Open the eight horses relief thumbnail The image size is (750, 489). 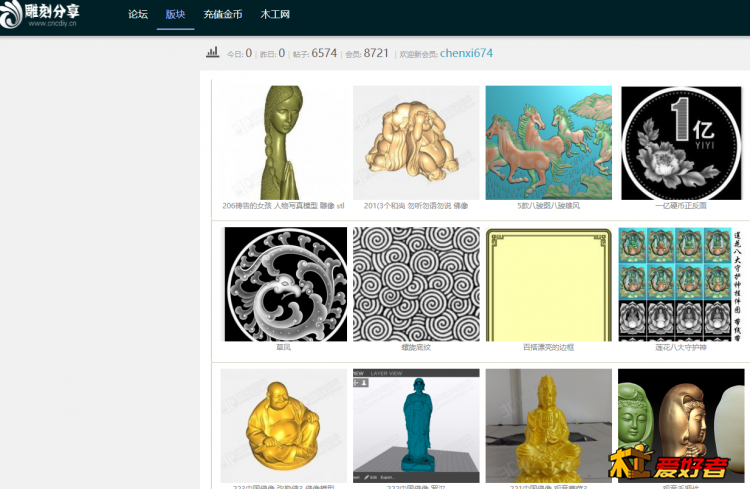tap(549, 143)
